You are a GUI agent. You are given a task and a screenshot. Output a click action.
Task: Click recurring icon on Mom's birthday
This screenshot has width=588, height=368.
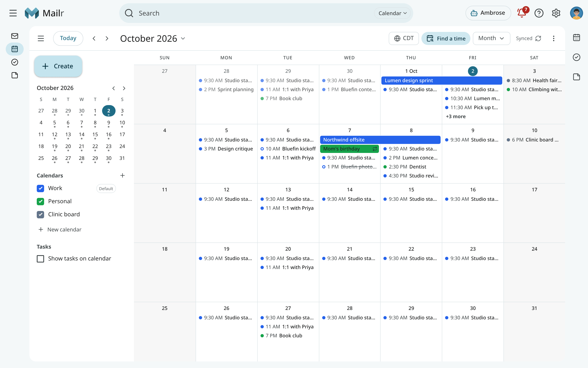click(375, 149)
